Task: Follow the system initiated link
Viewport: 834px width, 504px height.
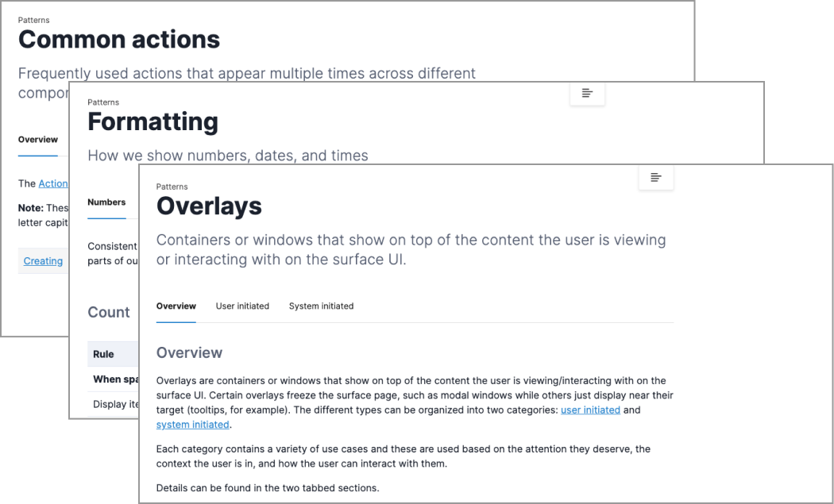Action: [x=192, y=425]
